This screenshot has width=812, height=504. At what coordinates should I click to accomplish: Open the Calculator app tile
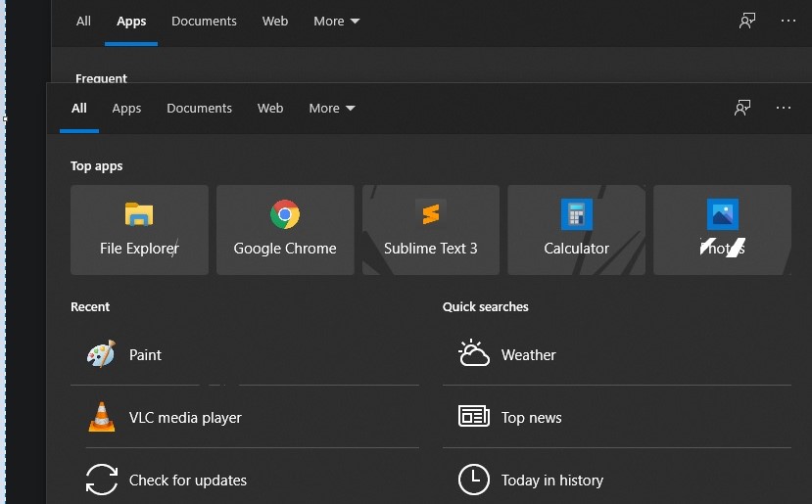pos(576,230)
